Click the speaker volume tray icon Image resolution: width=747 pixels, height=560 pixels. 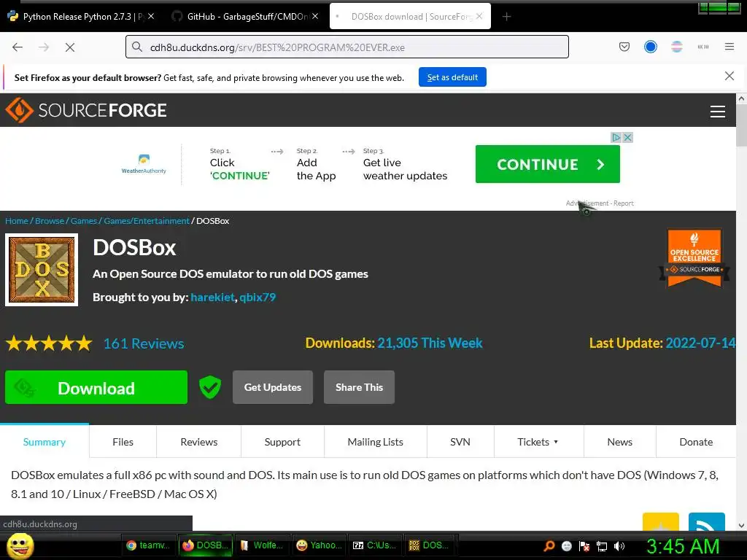[x=619, y=546]
